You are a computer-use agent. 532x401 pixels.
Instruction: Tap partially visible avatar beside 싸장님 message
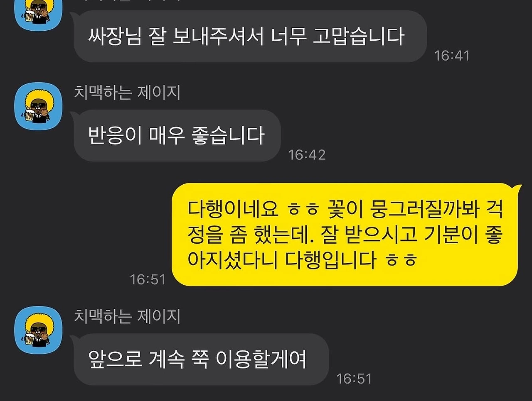point(38,15)
